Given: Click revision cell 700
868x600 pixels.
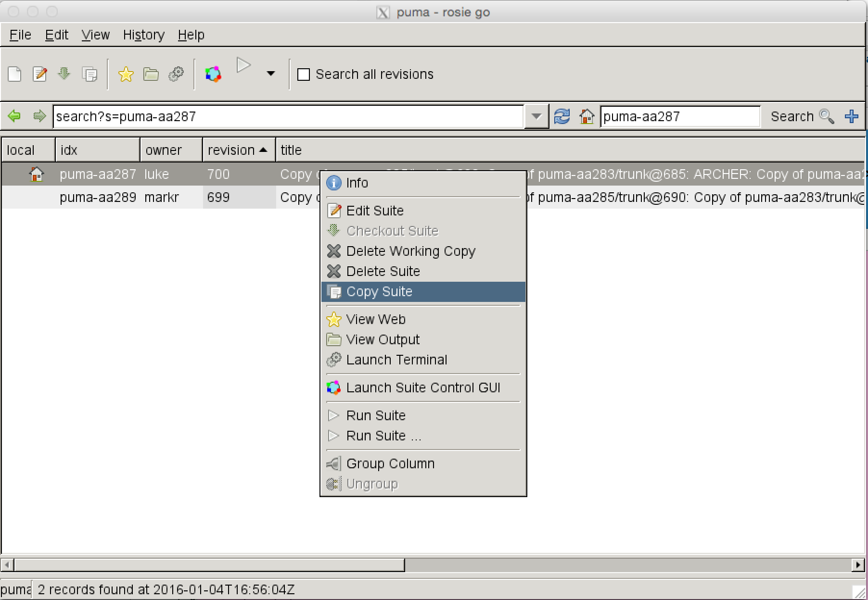Looking at the screenshot, I should pyautogui.click(x=239, y=174).
